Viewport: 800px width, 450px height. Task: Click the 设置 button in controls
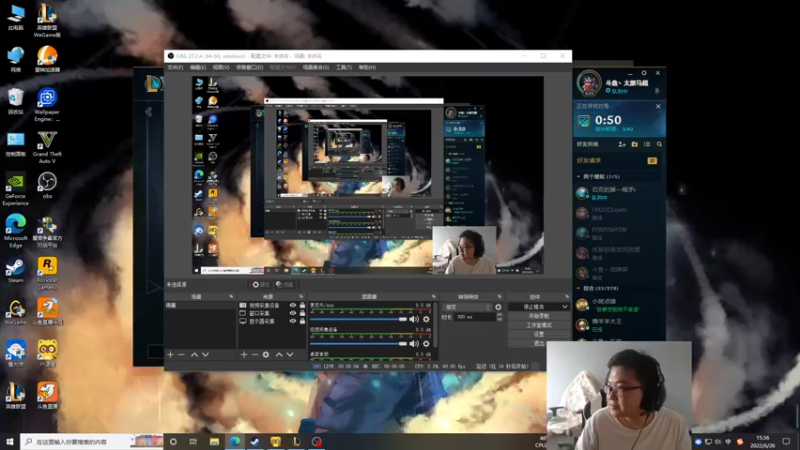(539, 334)
